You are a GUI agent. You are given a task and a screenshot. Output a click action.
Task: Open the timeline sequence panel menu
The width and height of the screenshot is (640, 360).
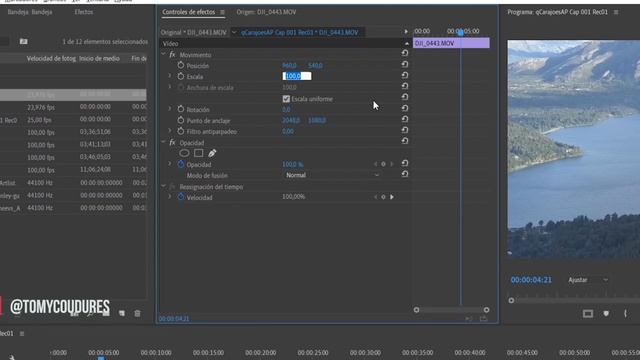click(x=22, y=334)
